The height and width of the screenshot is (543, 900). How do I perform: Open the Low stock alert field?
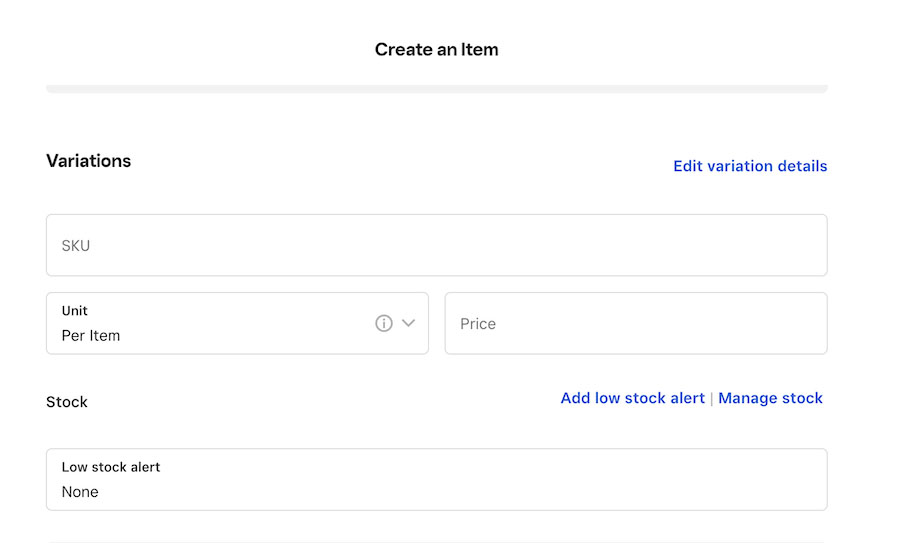(437, 479)
